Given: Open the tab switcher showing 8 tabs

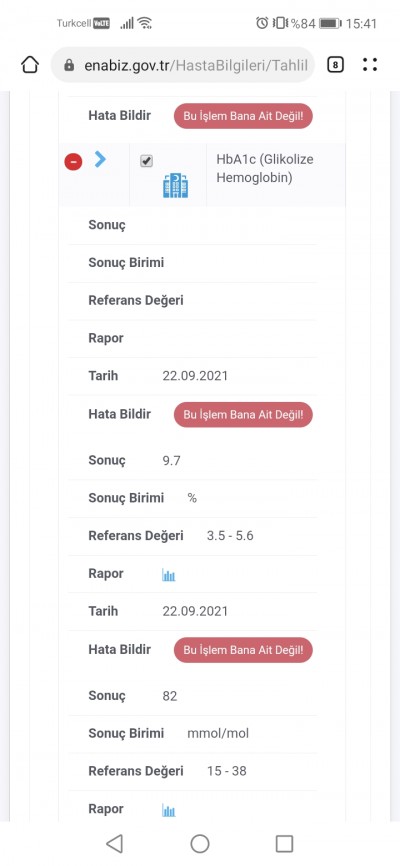Looking at the screenshot, I should click(335, 65).
